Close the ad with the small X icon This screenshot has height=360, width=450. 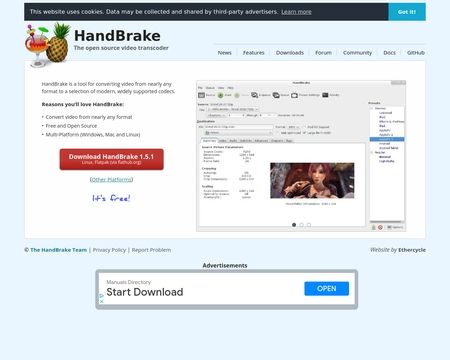point(102,301)
